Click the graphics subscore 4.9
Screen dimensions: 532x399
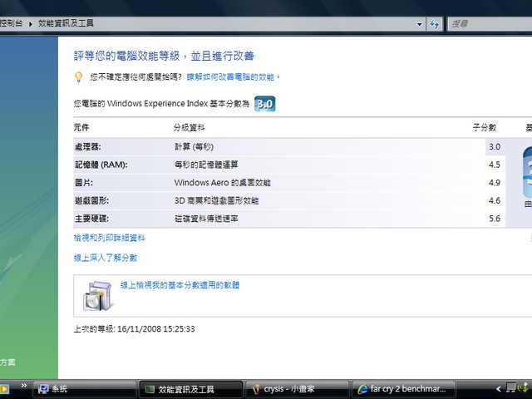(495, 183)
